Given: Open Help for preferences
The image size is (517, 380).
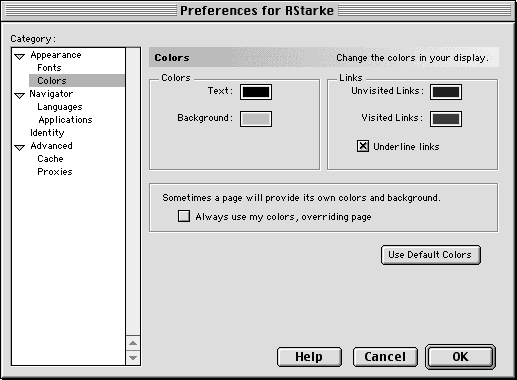Looking at the screenshot, I should [309, 357].
